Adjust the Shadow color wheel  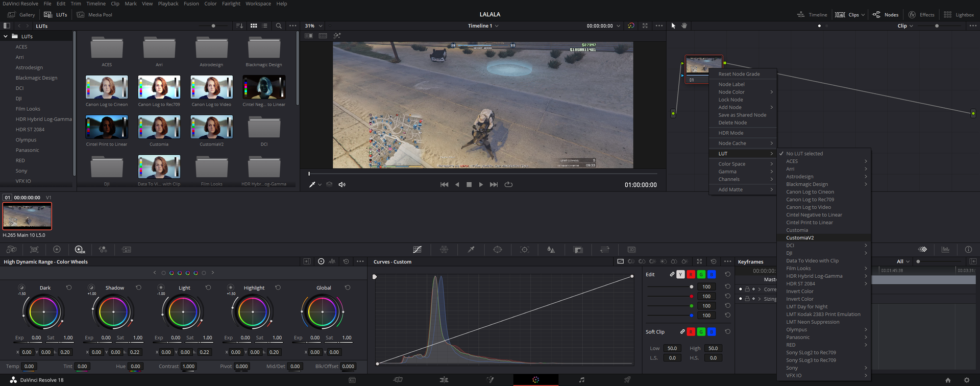[113, 311]
